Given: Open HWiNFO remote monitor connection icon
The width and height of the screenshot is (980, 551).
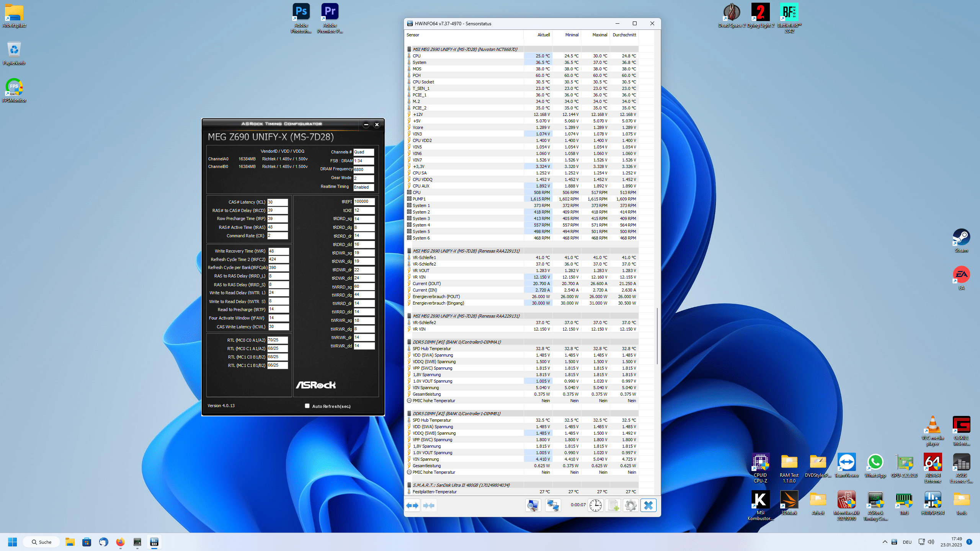Looking at the screenshot, I should click(x=533, y=505).
